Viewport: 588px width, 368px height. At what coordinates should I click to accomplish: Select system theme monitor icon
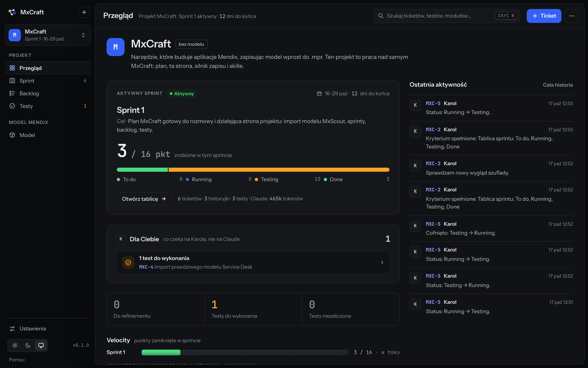click(x=41, y=345)
